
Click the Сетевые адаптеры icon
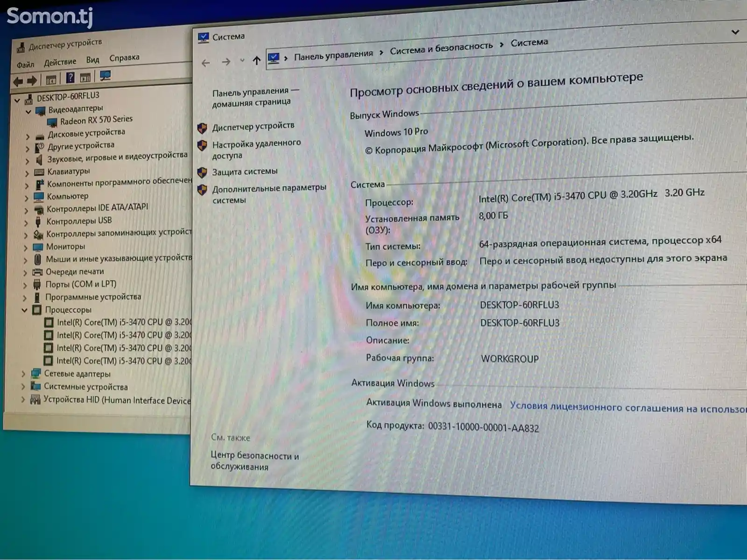(x=36, y=373)
